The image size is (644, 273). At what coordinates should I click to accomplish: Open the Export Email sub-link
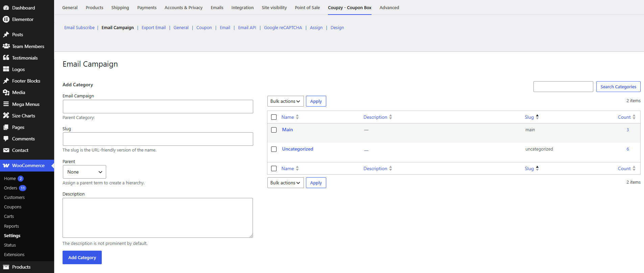153,28
